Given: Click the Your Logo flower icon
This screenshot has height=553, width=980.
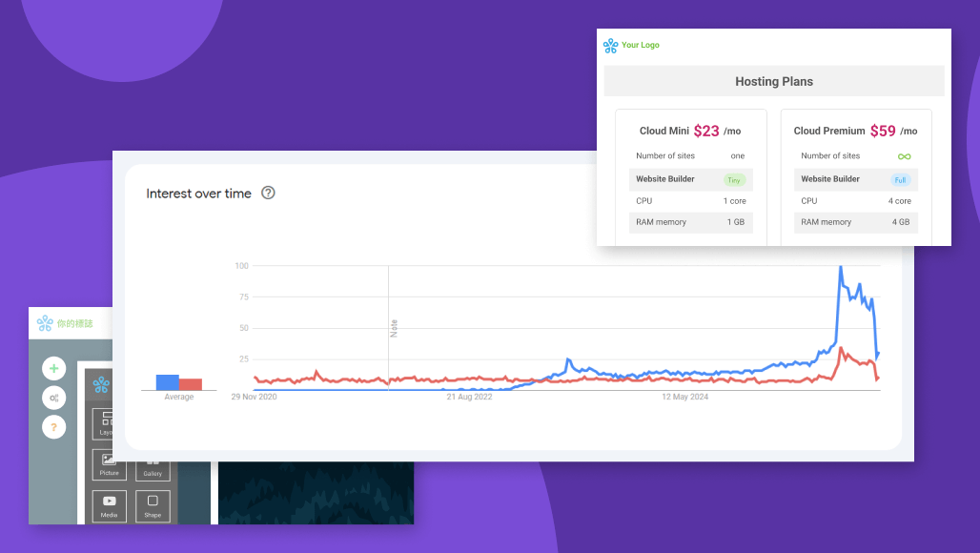Looking at the screenshot, I should tap(609, 45).
